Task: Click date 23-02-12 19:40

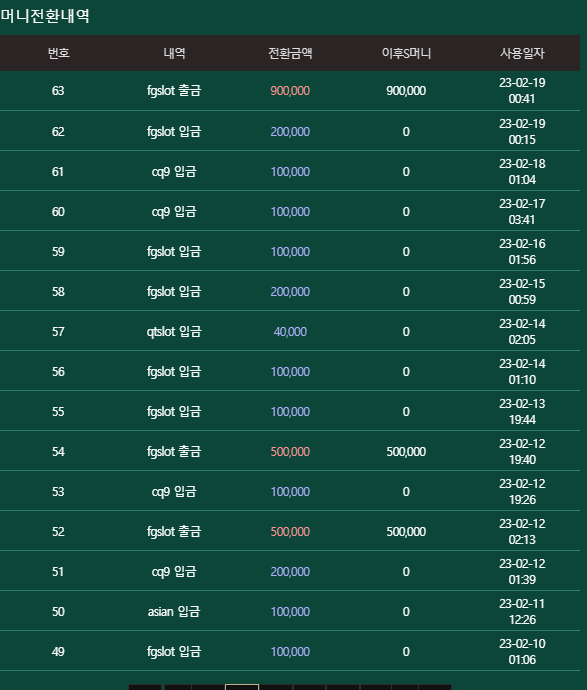Action: (522, 452)
